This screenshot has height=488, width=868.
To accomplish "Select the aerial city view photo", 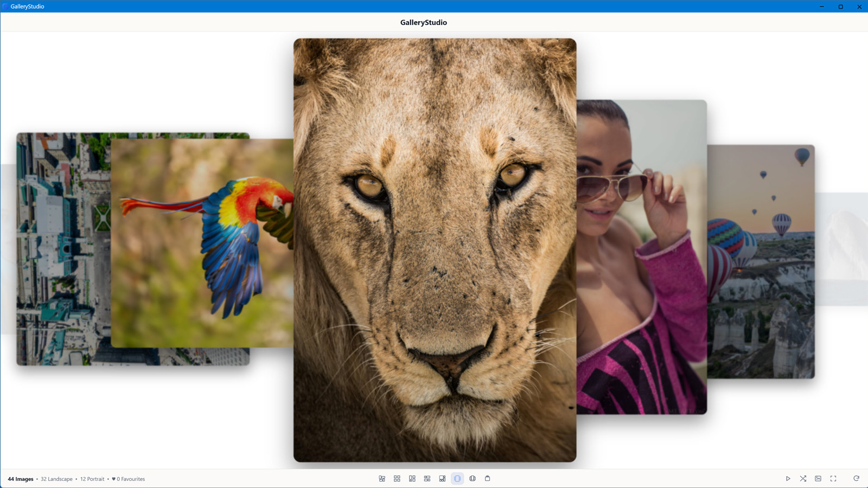I will 63,249.
